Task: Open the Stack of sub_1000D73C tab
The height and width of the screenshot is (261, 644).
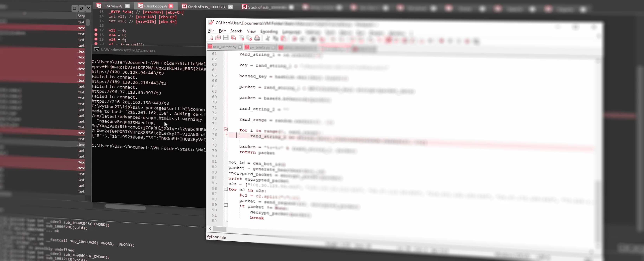Action: pos(207,7)
